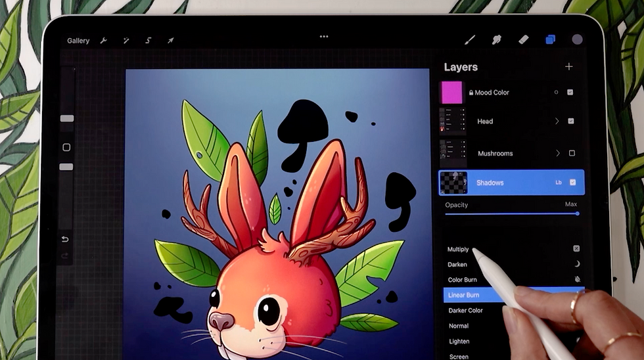Image resolution: width=644 pixels, height=360 pixels.
Task: Tap the square modify button in sidebar
Action: point(66,147)
